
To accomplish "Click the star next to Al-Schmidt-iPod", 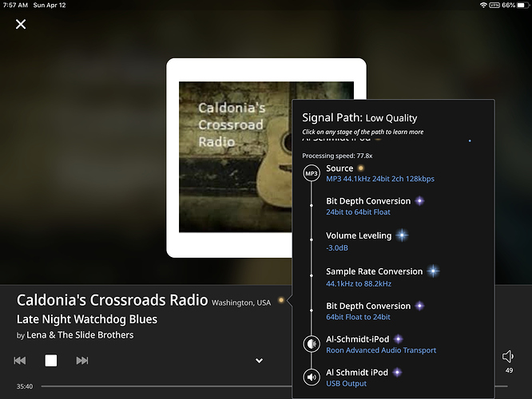I will coord(399,338).
